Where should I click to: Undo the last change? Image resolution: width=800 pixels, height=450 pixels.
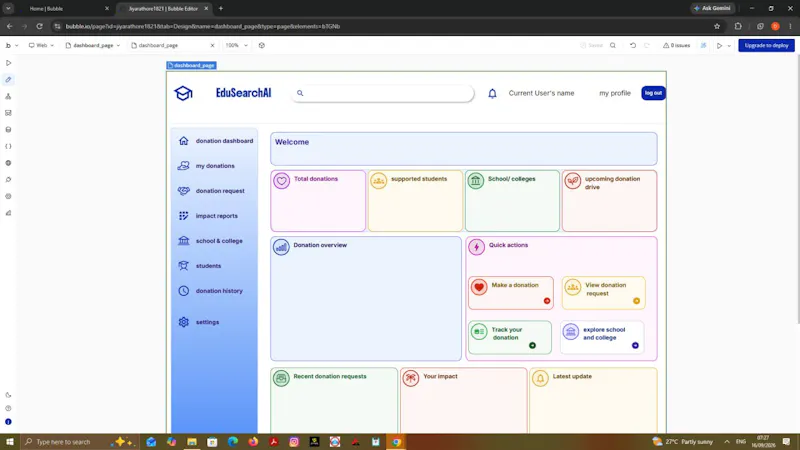point(633,45)
